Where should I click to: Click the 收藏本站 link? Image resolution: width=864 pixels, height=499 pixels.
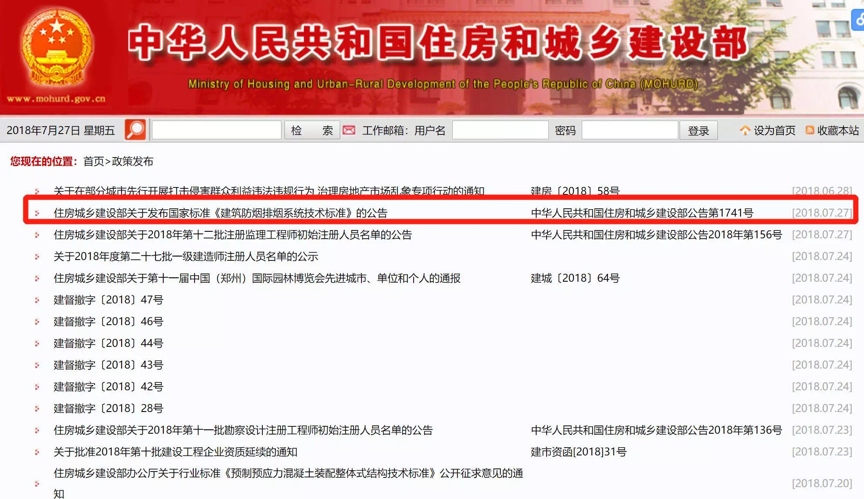click(x=838, y=131)
